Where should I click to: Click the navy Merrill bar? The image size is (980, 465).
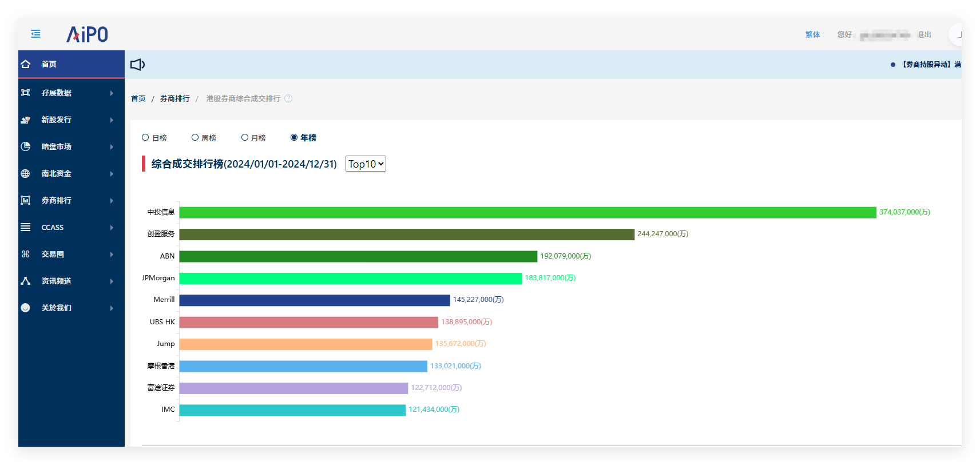click(315, 300)
